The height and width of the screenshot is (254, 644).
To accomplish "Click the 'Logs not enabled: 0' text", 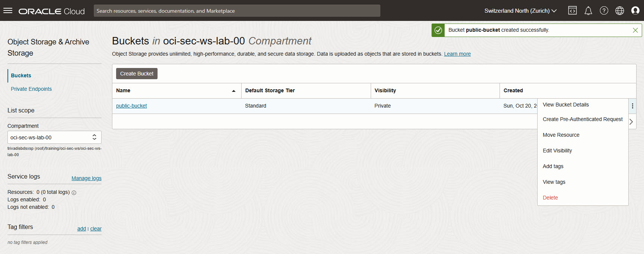I will 31,207.
